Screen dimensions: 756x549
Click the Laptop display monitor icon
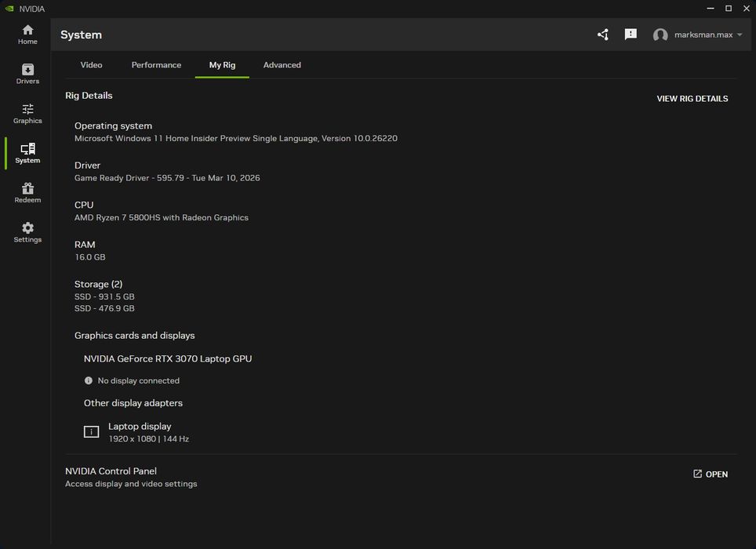(92, 432)
